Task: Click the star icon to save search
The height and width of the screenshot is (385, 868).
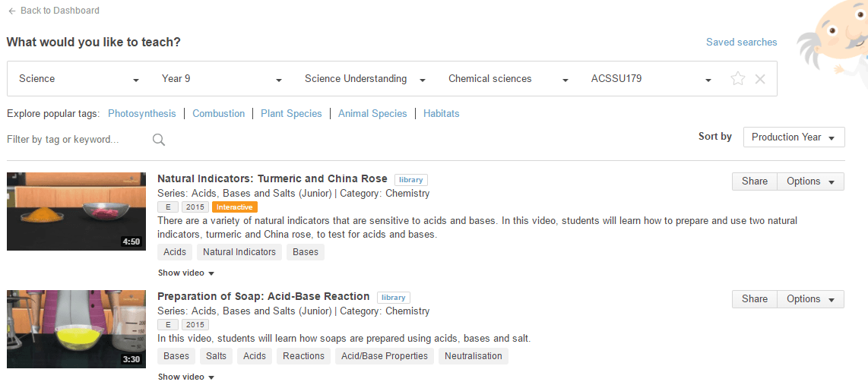Action: [x=737, y=79]
